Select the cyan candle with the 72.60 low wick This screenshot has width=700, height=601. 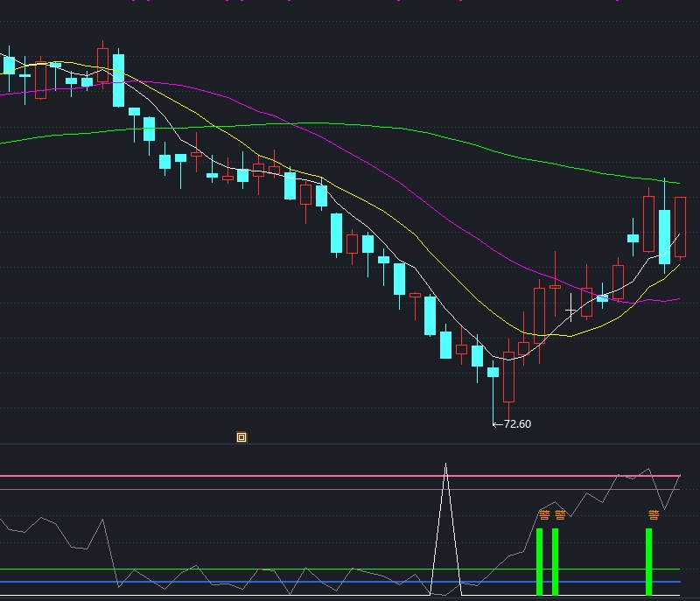point(493,372)
